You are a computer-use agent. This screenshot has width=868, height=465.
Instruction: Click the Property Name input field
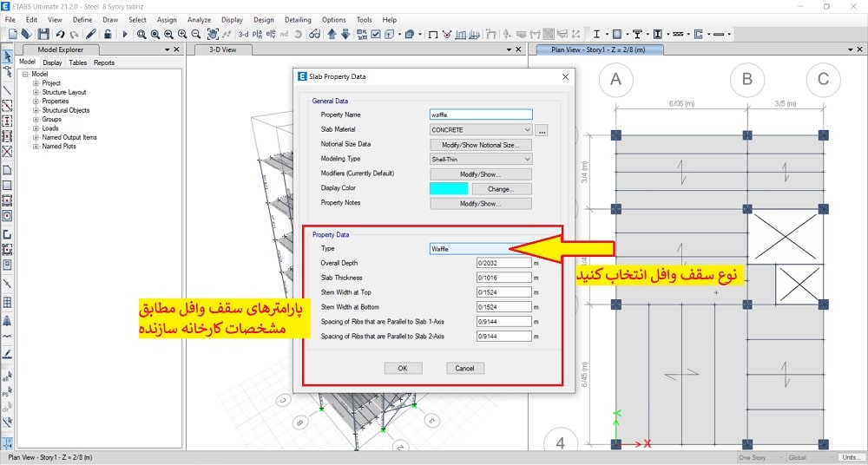[481, 115]
